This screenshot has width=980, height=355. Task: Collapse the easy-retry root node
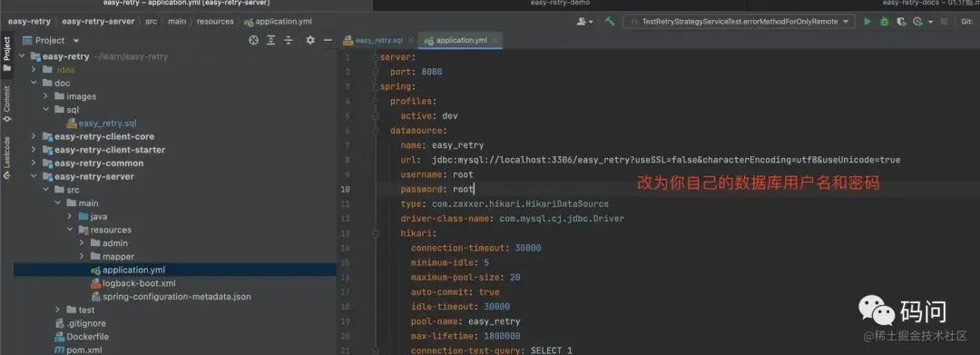(23, 56)
